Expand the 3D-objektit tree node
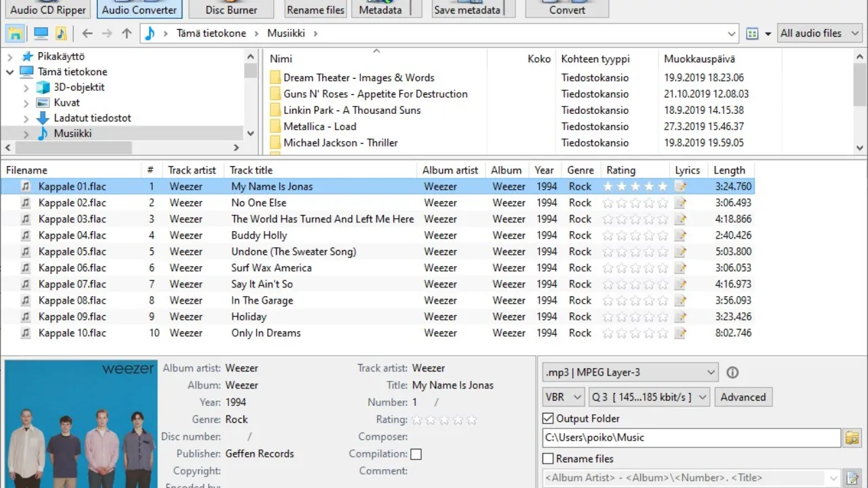This screenshot has height=488, width=868. click(x=26, y=87)
